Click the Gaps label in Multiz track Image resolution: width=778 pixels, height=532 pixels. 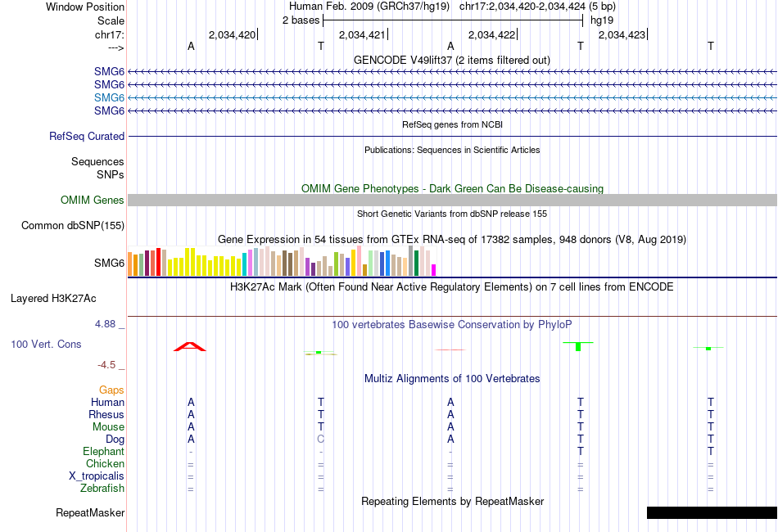point(111,390)
